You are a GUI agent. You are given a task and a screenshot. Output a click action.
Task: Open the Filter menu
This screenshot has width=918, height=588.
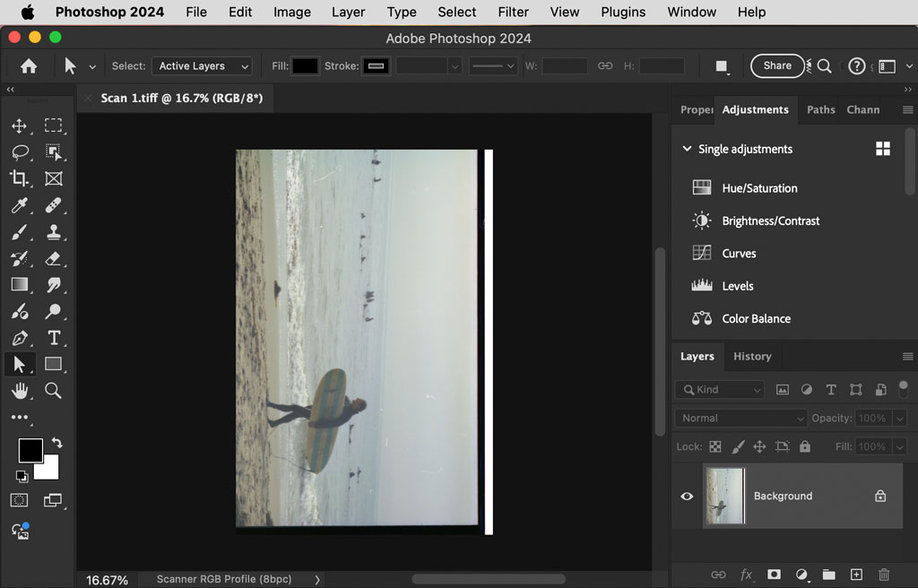pyautogui.click(x=513, y=12)
